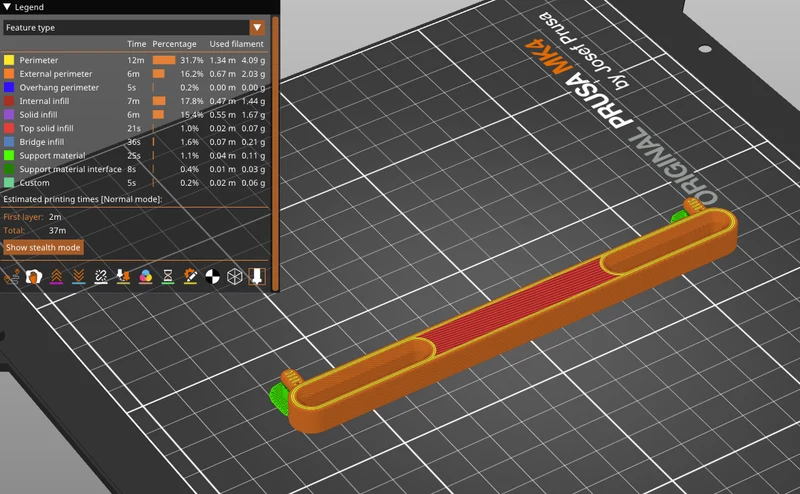This screenshot has width=800, height=494.
Task: Click the 4.09 g Perimeter filament weight
Action: [x=253, y=60]
